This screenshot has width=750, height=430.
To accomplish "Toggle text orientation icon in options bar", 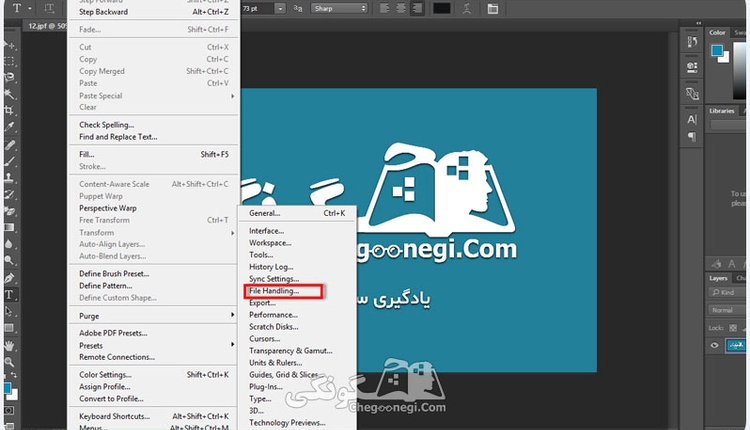I will [49, 8].
